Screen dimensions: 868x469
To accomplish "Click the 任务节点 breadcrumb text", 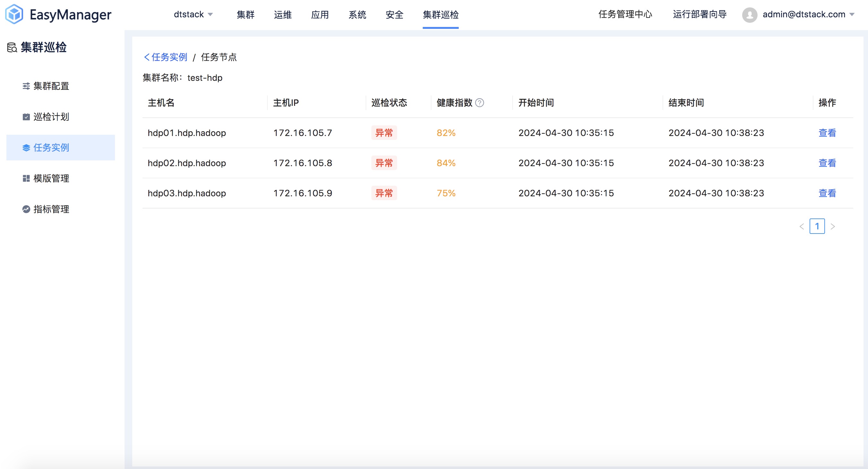I will (219, 57).
